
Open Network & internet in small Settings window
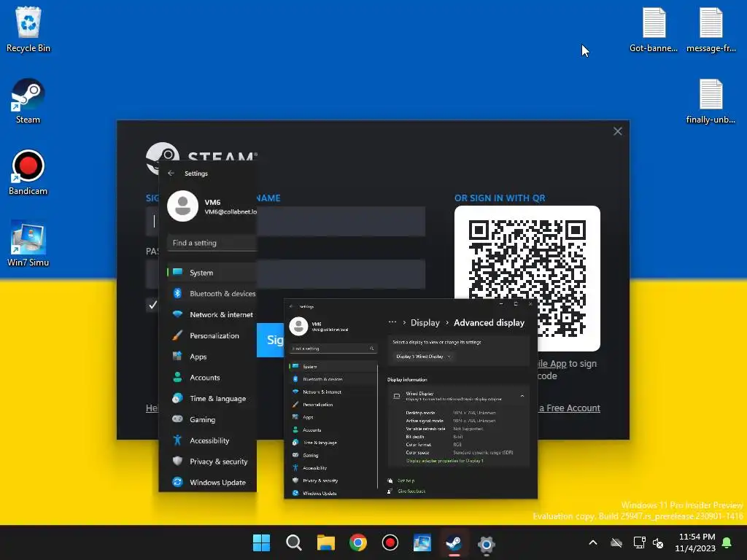point(333,392)
